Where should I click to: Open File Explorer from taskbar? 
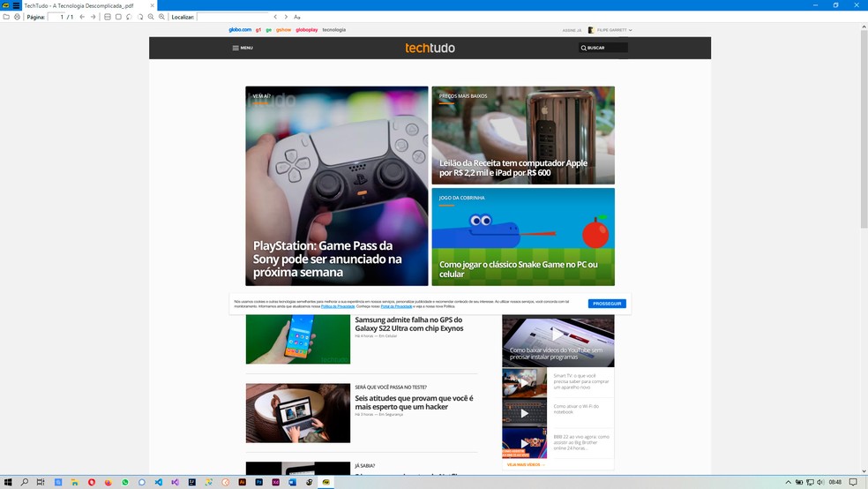pos(75,482)
